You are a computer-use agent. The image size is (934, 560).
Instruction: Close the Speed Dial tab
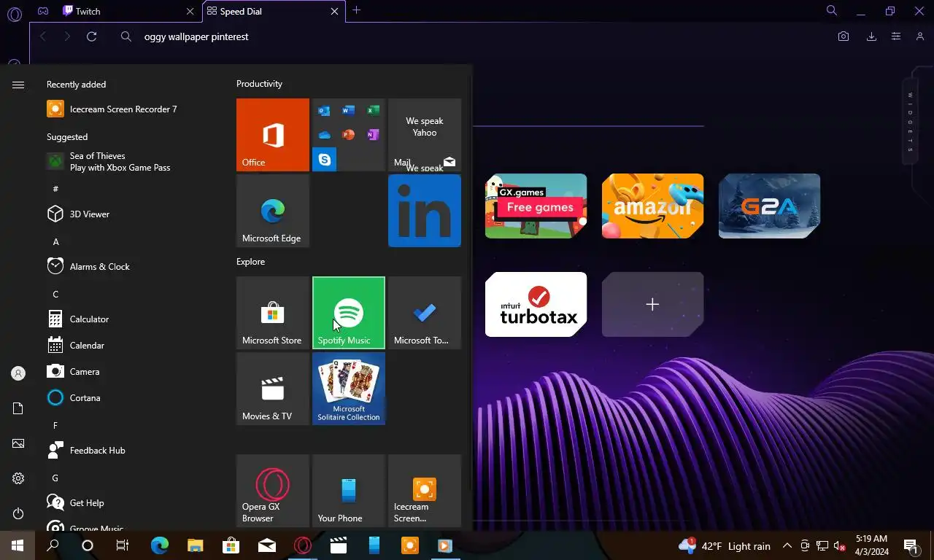coord(335,11)
